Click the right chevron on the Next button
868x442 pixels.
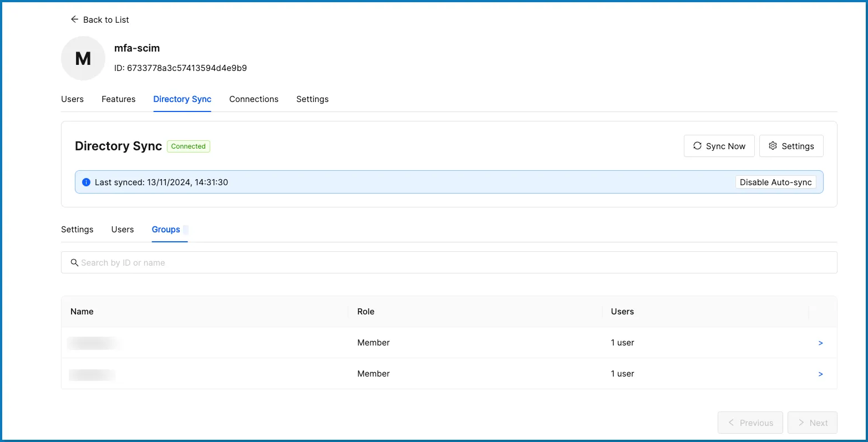pos(802,422)
